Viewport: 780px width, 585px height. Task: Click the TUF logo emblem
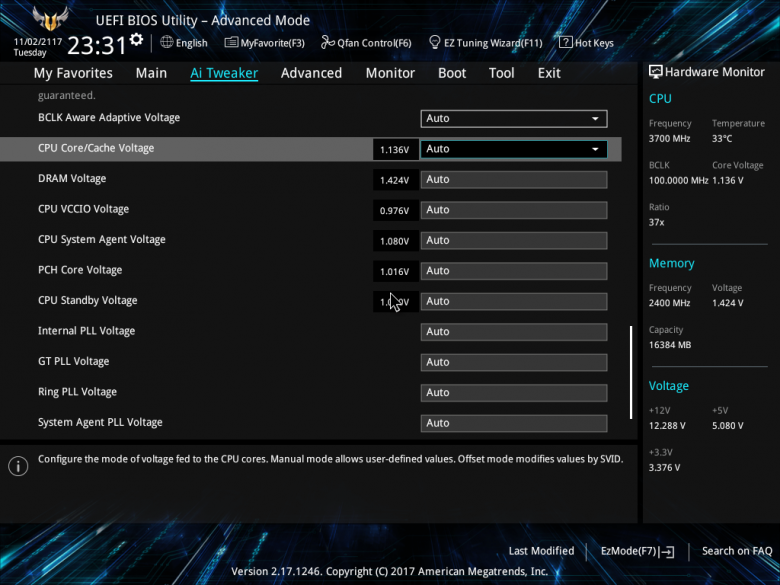[50, 19]
